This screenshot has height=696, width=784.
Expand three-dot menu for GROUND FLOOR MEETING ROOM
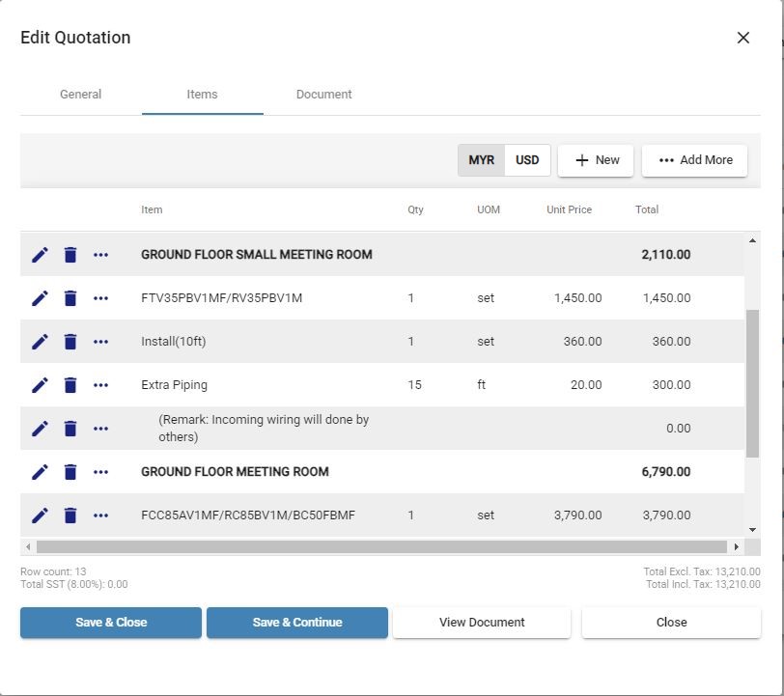(x=101, y=472)
